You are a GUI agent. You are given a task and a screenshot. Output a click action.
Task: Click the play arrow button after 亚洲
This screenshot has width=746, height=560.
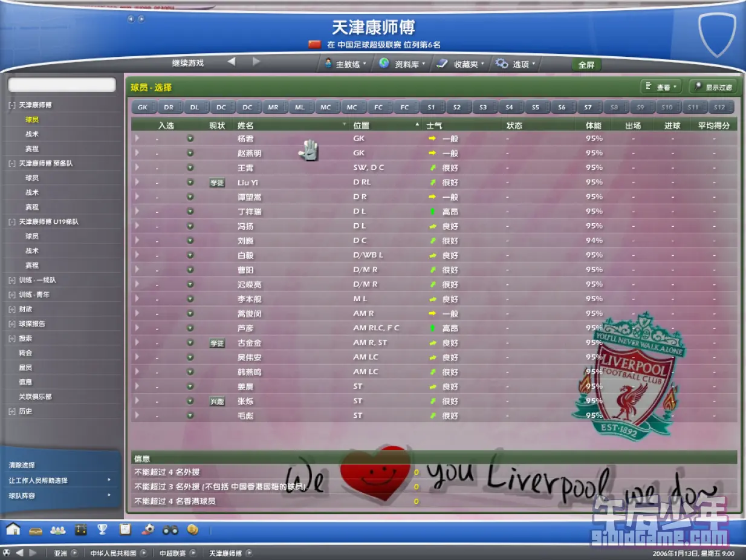tap(74, 553)
